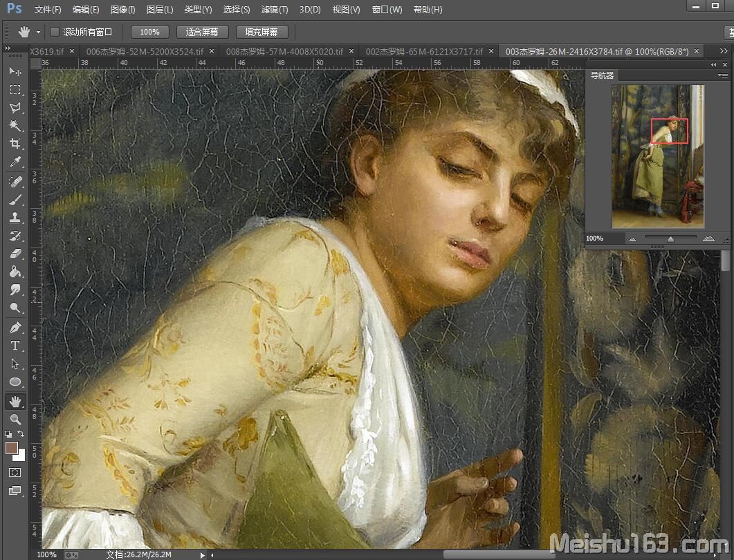Select the Smudge tool
Screen dimensions: 734x560
[x=15, y=290]
